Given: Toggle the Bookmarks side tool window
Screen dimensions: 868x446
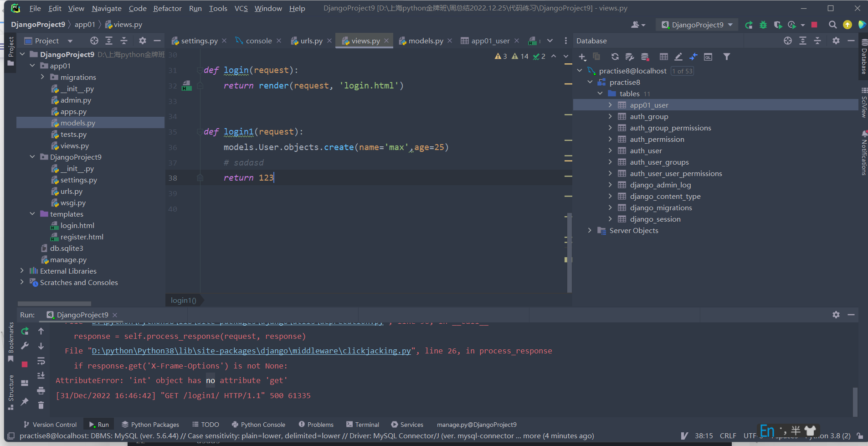Looking at the screenshot, I should (x=11, y=342).
